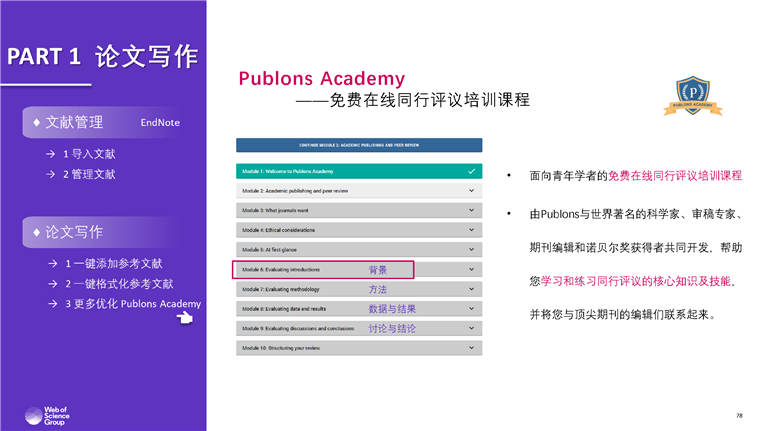The width and height of the screenshot is (768, 431).
Task: Click the Publons Academy red title
Action: [x=322, y=78]
